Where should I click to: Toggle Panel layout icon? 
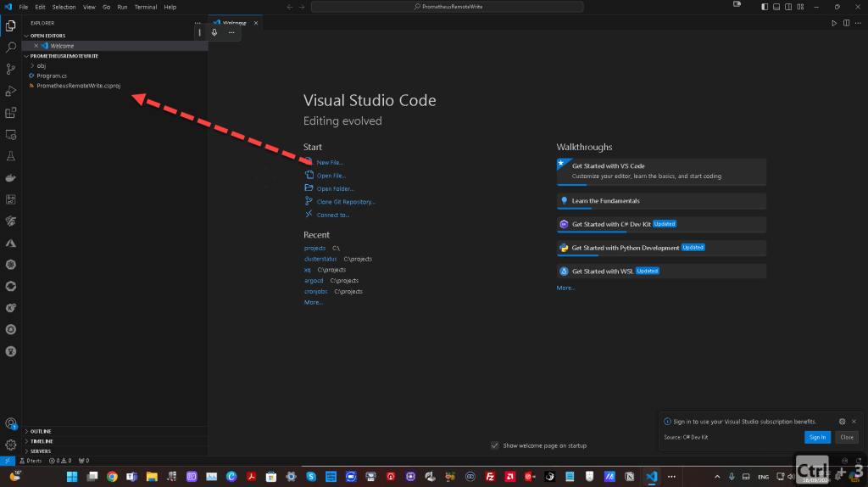pyautogui.click(x=776, y=7)
